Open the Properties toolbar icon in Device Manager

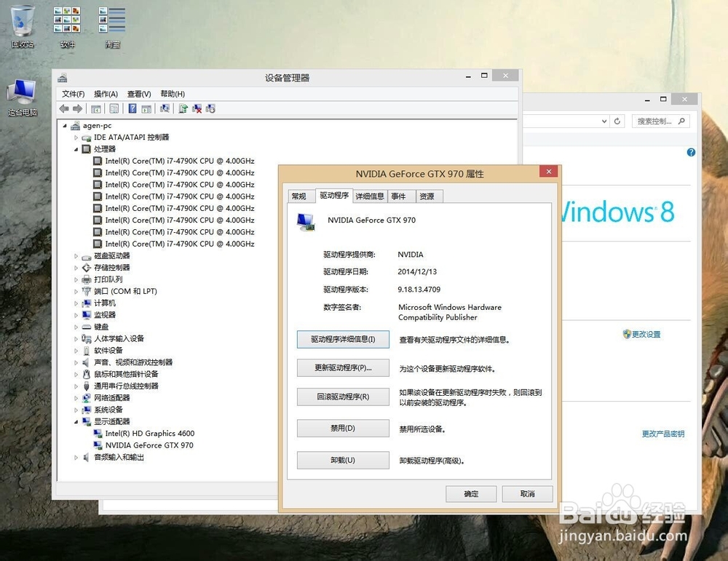click(114, 108)
